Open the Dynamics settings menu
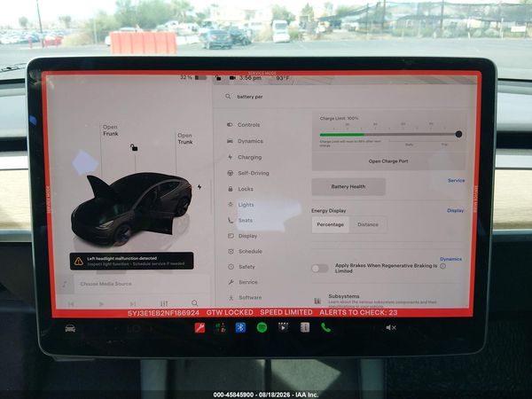This screenshot has height=399, width=532. (245, 141)
